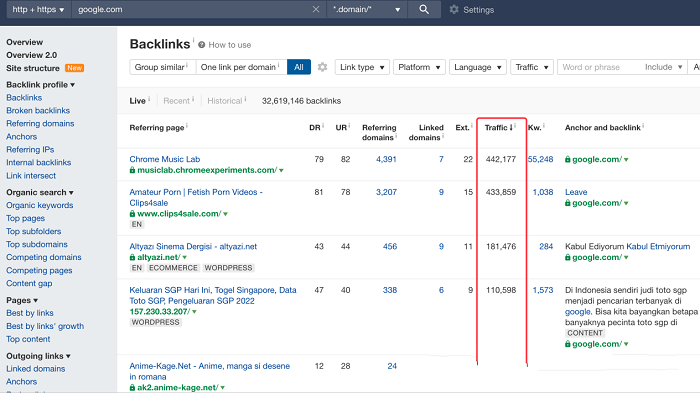The width and height of the screenshot is (700, 393).
Task: Open Referring domains in sidebar
Action: 40,124
